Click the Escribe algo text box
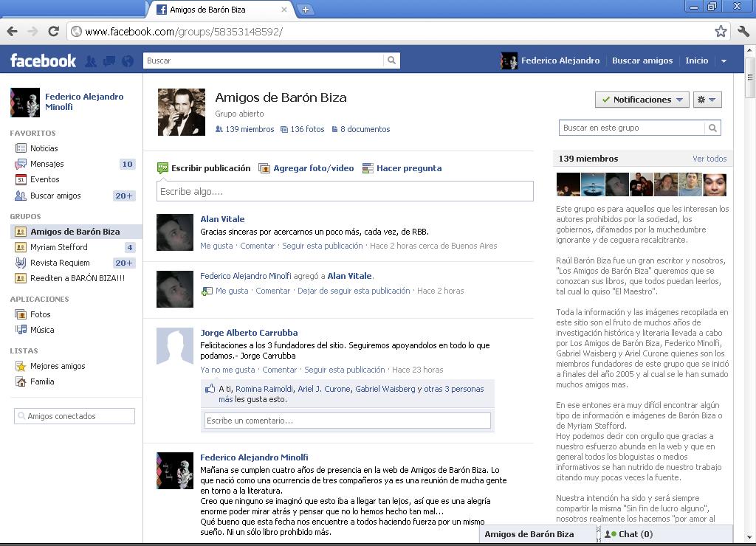756x546 pixels. pos(345,191)
